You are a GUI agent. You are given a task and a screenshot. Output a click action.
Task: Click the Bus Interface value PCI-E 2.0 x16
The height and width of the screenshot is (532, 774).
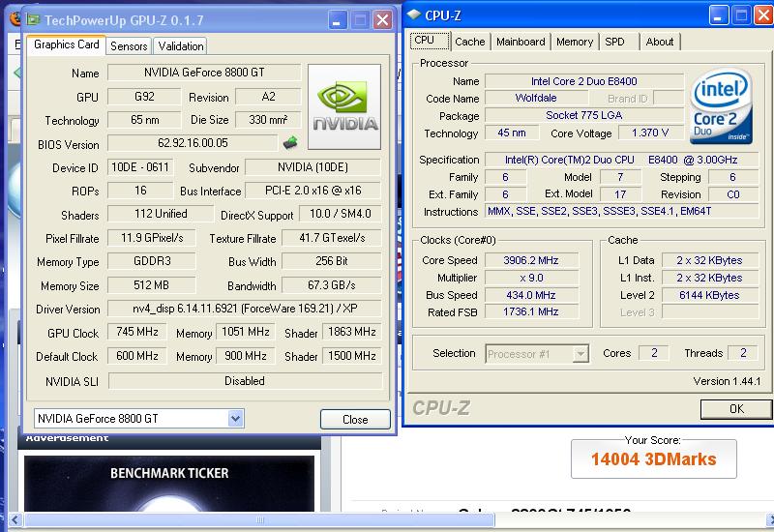313,191
